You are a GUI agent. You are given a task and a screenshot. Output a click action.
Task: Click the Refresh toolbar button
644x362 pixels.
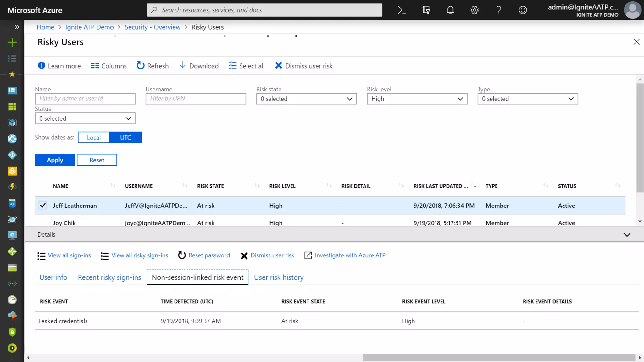153,66
